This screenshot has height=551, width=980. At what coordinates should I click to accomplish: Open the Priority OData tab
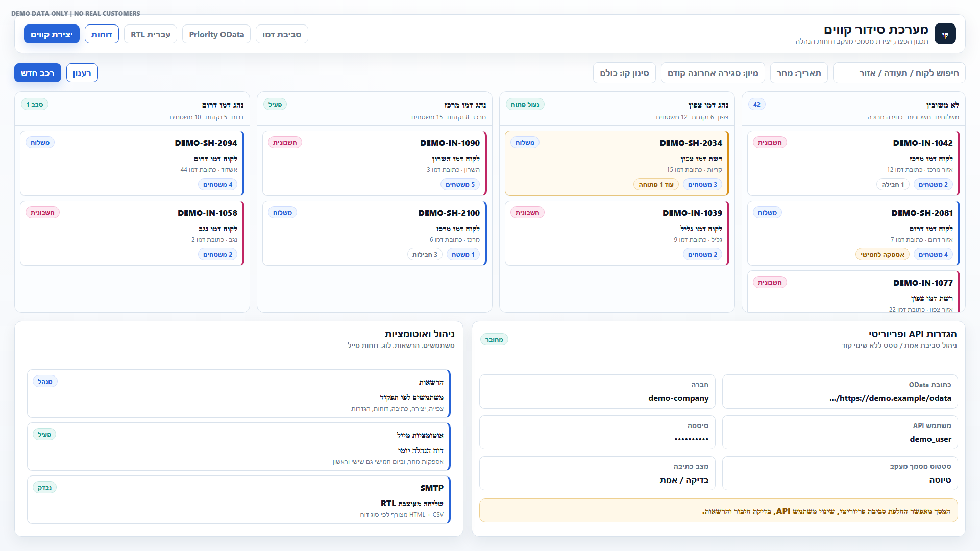tap(216, 34)
